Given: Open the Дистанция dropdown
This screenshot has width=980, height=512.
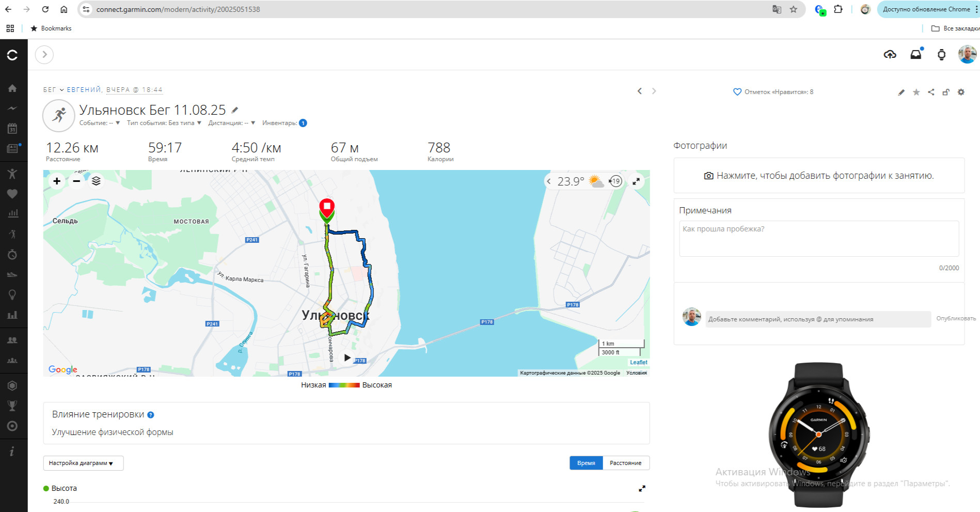Looking at the screenshot, I should (232, 123).
